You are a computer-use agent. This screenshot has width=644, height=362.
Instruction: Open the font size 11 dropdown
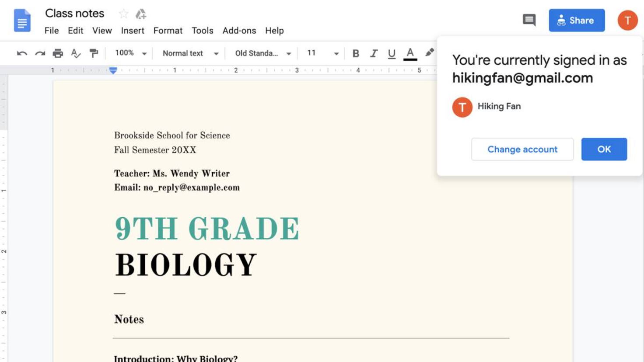322,53
